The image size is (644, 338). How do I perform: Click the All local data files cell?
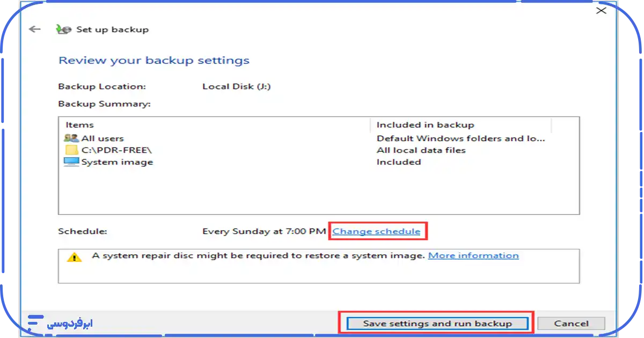point(421,150)
